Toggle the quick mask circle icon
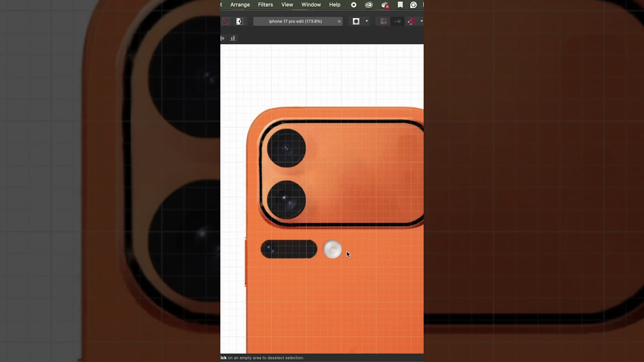644x362 pixels. click(x=356, y=21)
